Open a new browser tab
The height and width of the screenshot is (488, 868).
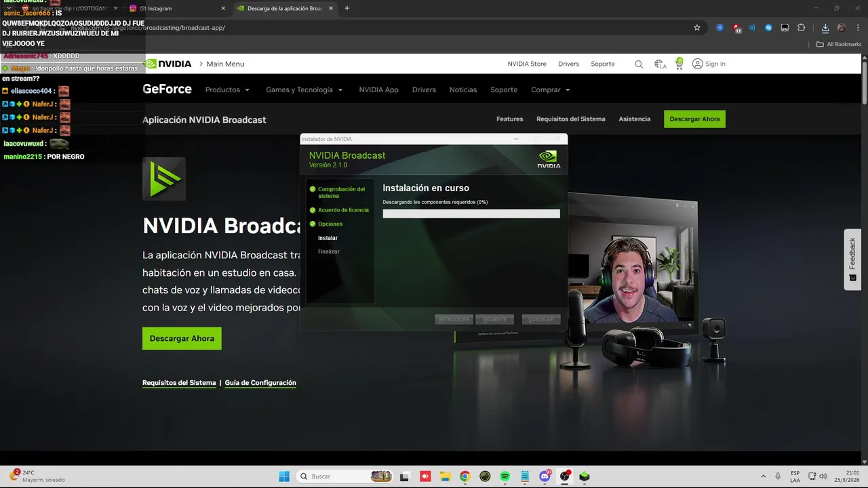click(x=347, y=8)
